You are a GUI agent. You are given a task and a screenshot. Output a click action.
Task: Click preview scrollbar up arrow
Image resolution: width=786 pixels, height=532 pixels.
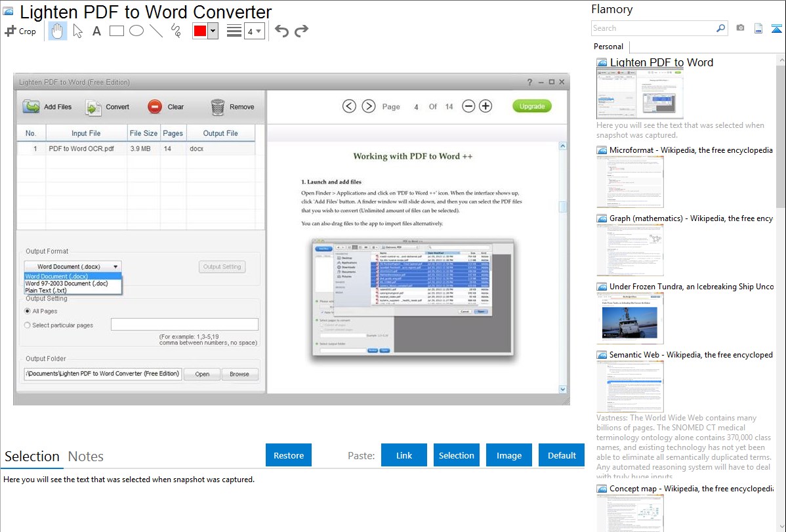click(x=562, y=146)
